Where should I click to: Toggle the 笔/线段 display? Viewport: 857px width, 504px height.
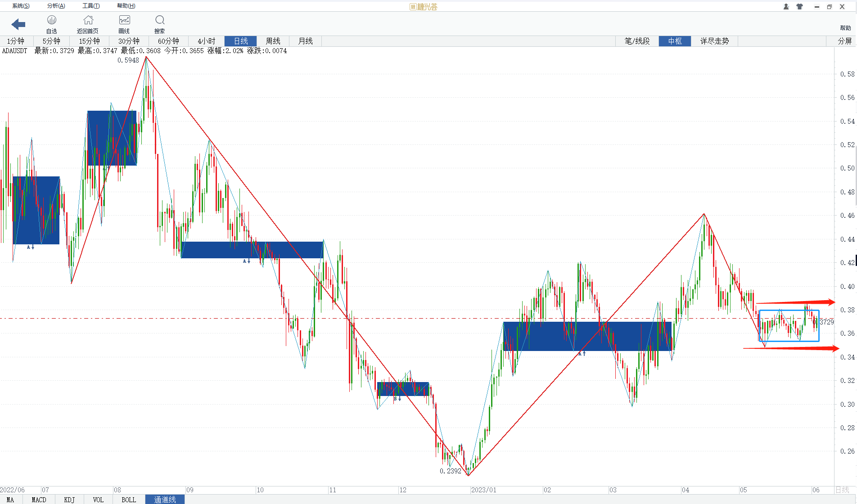(637, 41)
